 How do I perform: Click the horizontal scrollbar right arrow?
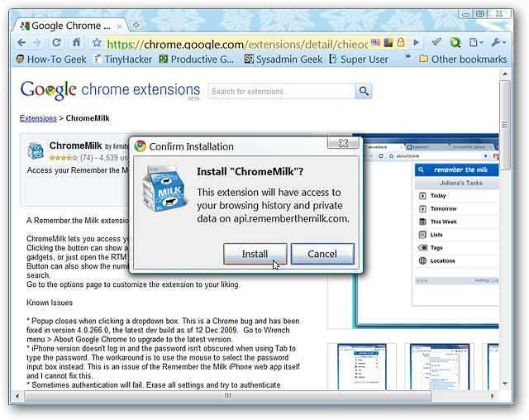click(x=493, y=396)
